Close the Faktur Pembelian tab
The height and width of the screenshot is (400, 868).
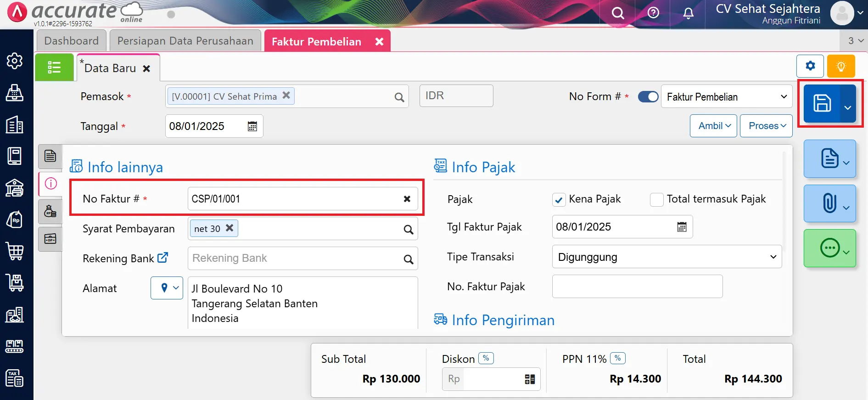click(x=379, y=42)
